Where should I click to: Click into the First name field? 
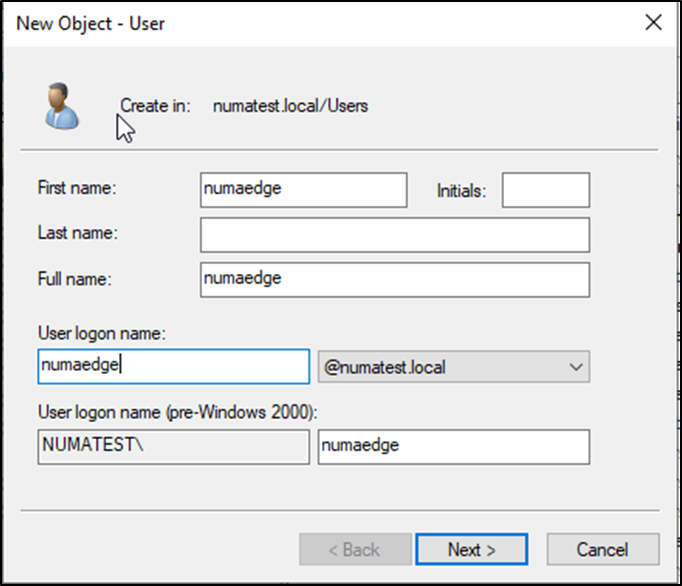pyautogui.click(x=303, y=189)
